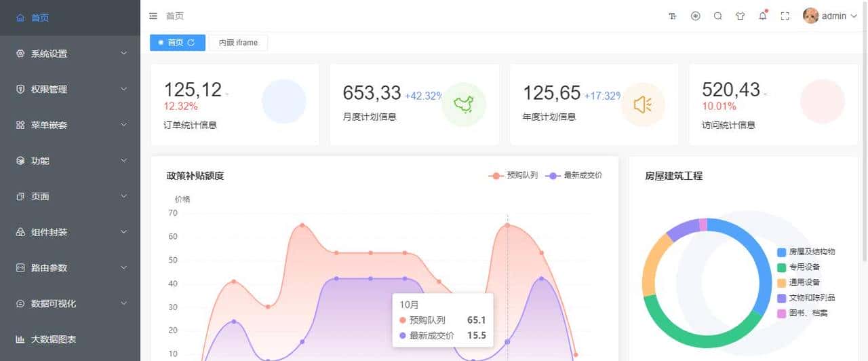The width and height of the screenshot is (868, 361).
Task: Click the speaker icon on 年度计划信息 card
Action: coord(643,104)
